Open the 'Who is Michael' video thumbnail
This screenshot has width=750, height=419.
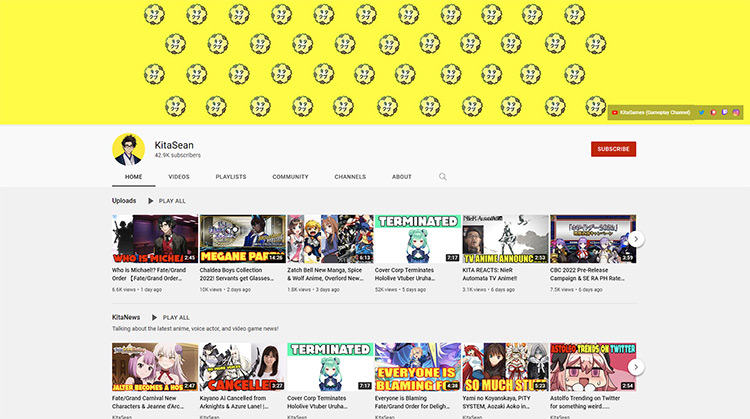pos(154,239)
